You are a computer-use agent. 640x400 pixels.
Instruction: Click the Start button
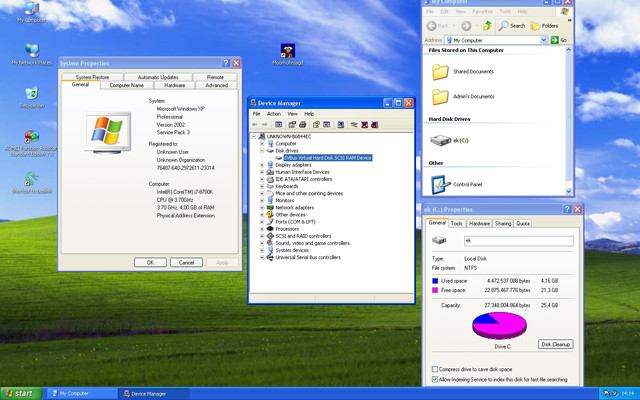(21, 393)
